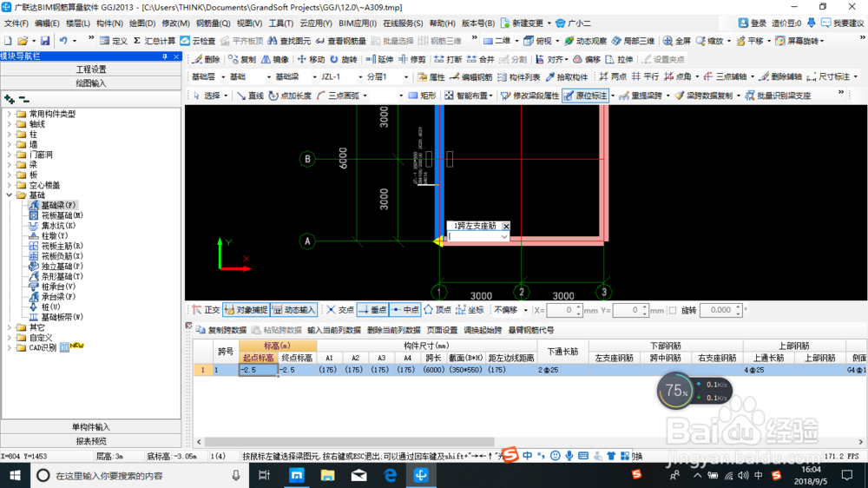Start 动态观察 dynamic orbit view

[585, 41]
